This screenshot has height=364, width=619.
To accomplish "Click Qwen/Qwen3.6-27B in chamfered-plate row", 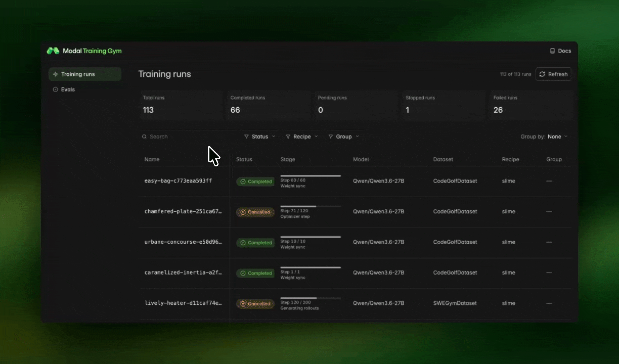I will [x=378, y=212].
